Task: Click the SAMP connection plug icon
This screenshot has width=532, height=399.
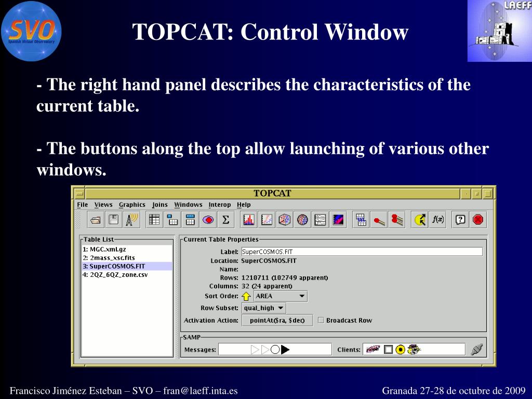Action: (477, 349)
